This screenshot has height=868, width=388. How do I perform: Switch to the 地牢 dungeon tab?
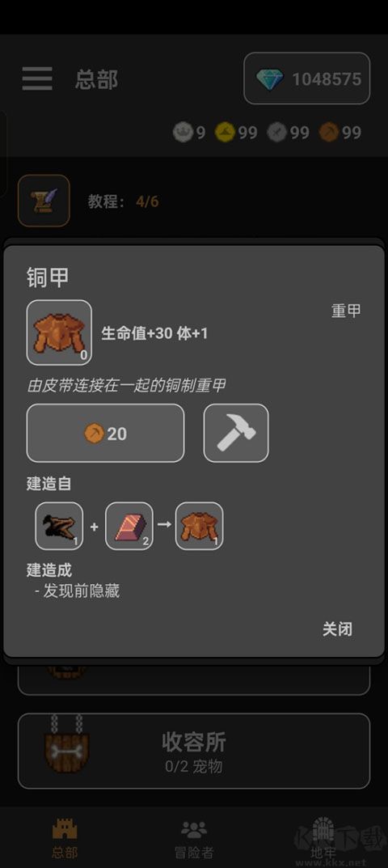coord(323,837)
